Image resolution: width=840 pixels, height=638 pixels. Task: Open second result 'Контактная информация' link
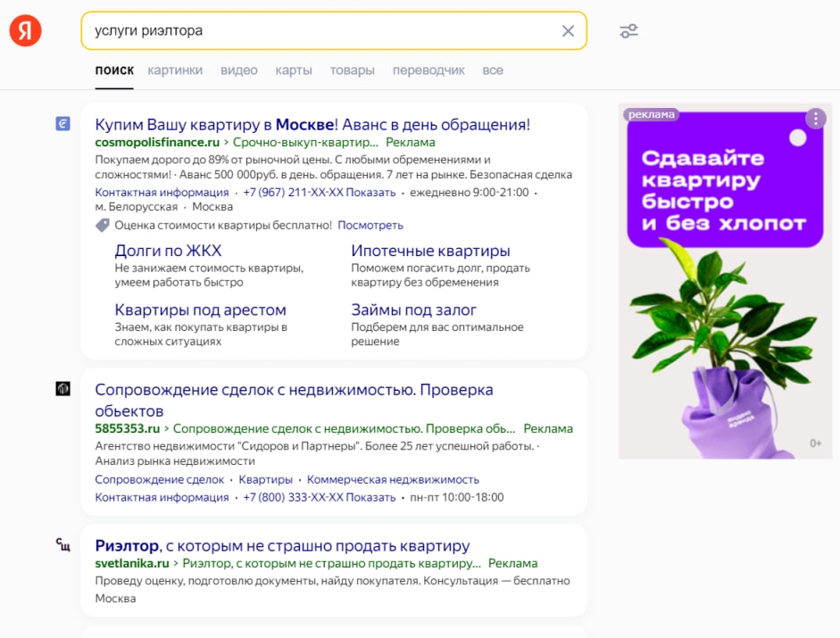[162, 497]
